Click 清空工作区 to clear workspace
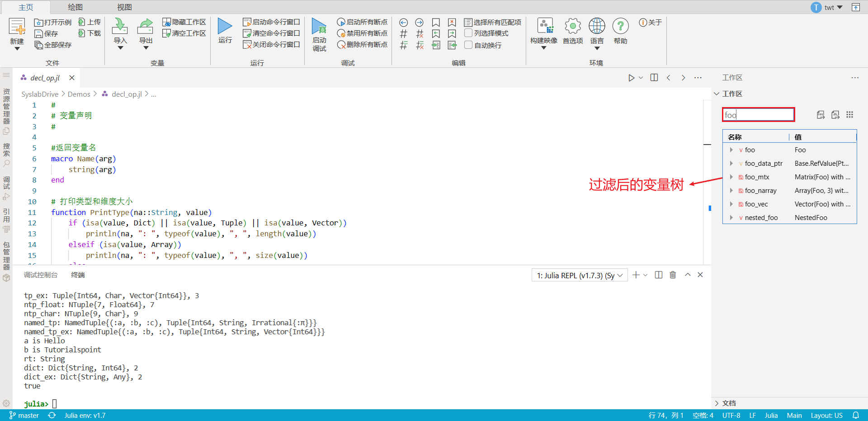 [184, 33]
